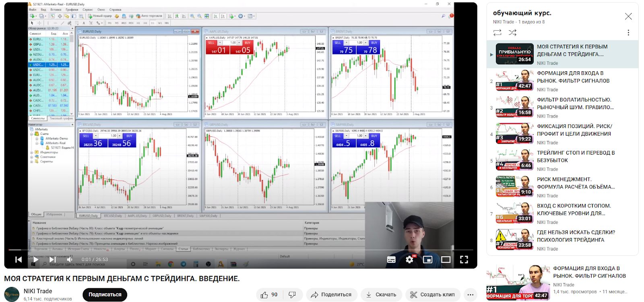Click the Скачать download button

(x=381, y=295)
